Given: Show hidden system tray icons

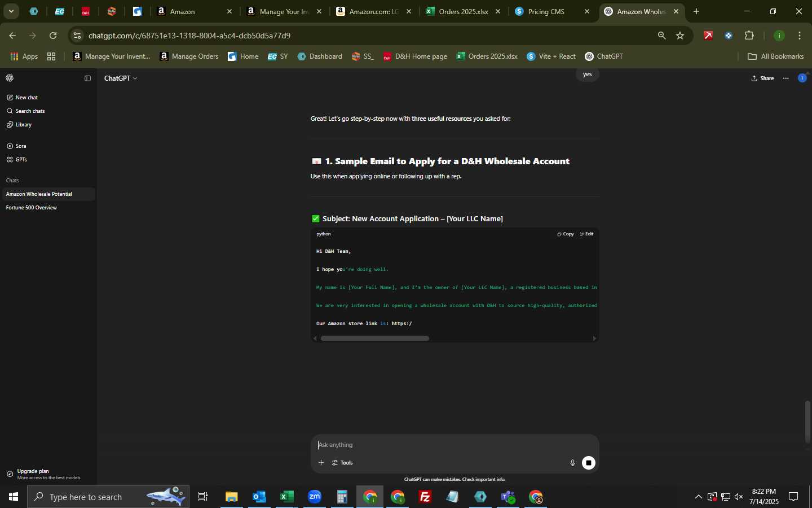Looking at the screenshot, I should coord(698,497).
